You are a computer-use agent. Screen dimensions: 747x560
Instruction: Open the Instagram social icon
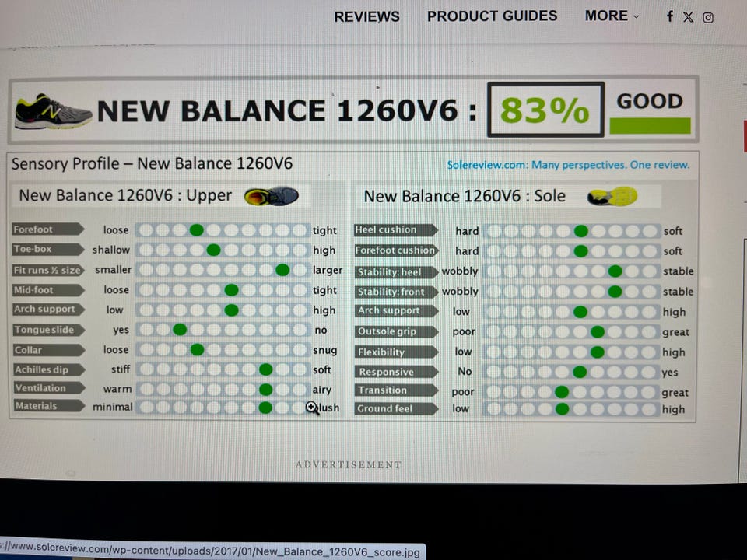[x=708, y=18]
